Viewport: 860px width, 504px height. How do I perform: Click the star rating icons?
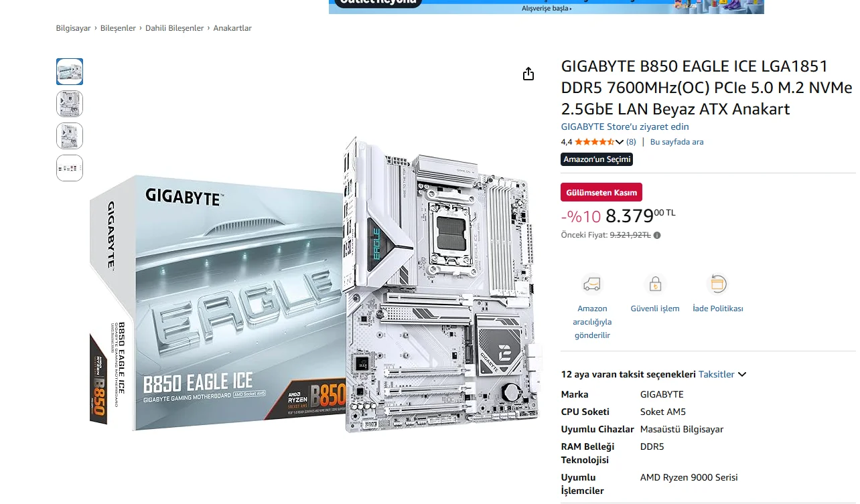pyautogui.click(x=594, y=142)
